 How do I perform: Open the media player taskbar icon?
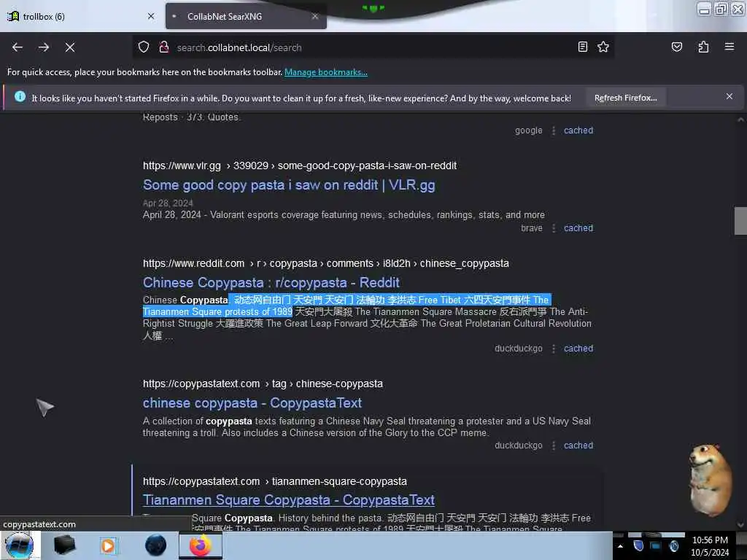pos(108,545)
